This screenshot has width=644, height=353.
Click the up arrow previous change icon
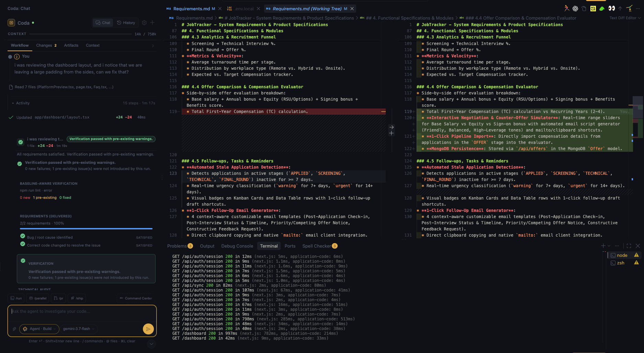(x=620, y=9)
